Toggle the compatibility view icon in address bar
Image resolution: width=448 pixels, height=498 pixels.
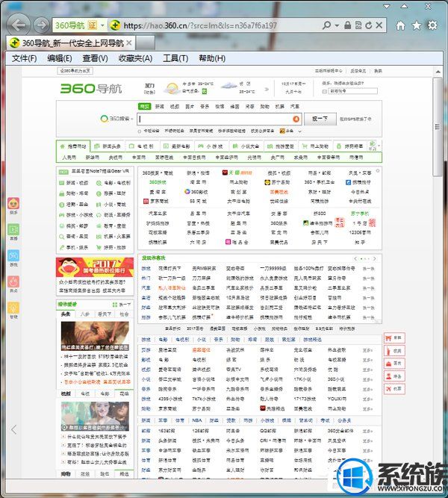[358, 25]
